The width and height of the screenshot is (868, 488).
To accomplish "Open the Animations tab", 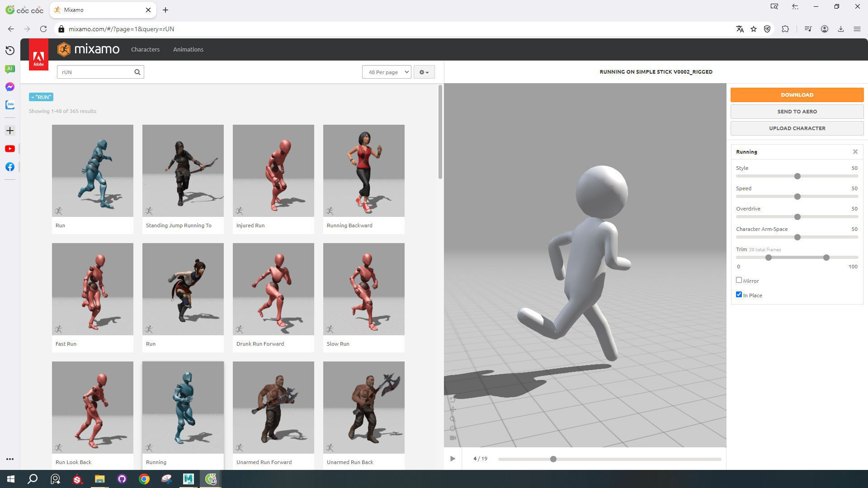I will coord(188,49).
